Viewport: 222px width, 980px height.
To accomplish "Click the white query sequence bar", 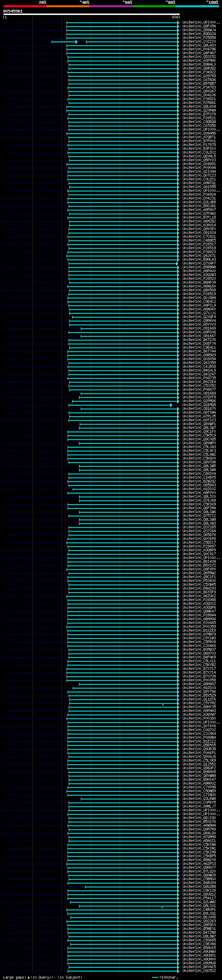I will coord(92,15).
